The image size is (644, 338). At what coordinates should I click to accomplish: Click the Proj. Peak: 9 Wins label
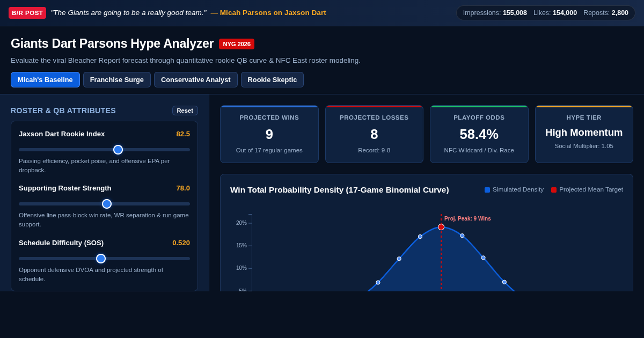(x=467, y=219)
